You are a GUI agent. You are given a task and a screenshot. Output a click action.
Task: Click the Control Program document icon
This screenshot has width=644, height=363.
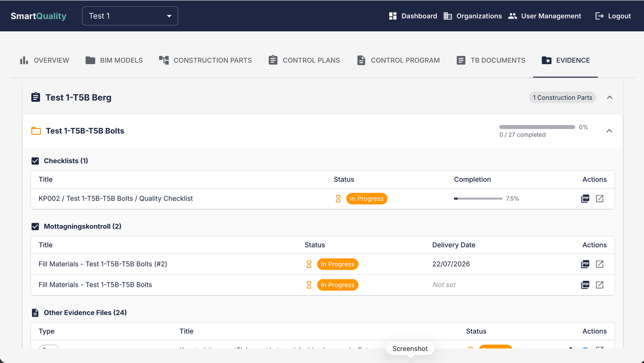point(361,60)
